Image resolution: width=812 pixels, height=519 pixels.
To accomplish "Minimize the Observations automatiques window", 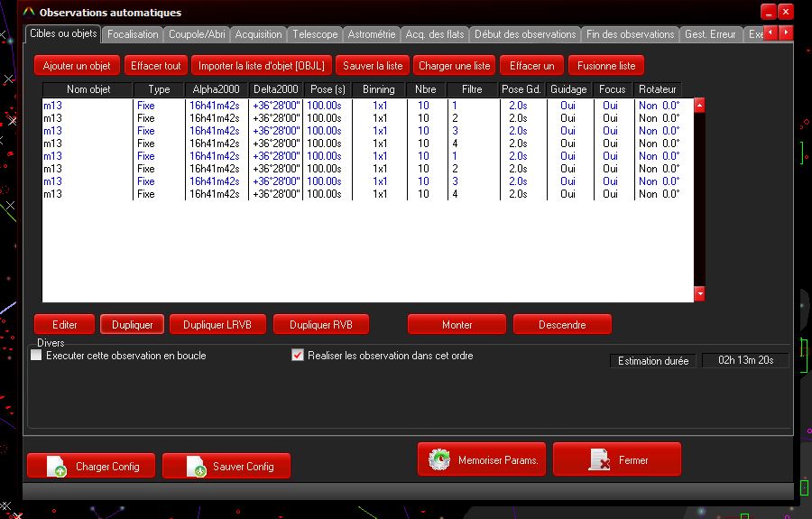I will coord(768,12).
